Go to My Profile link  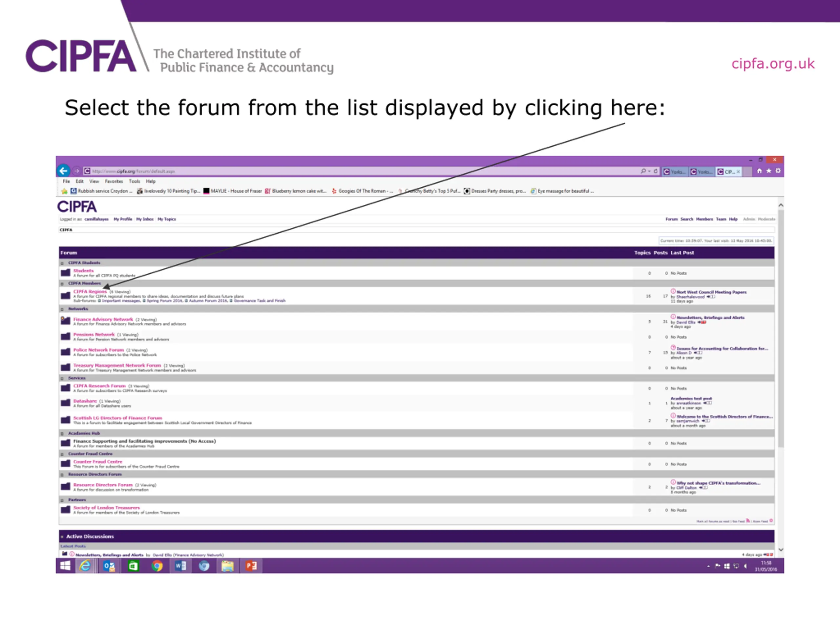pyautogui.click(x=123, y=219)
